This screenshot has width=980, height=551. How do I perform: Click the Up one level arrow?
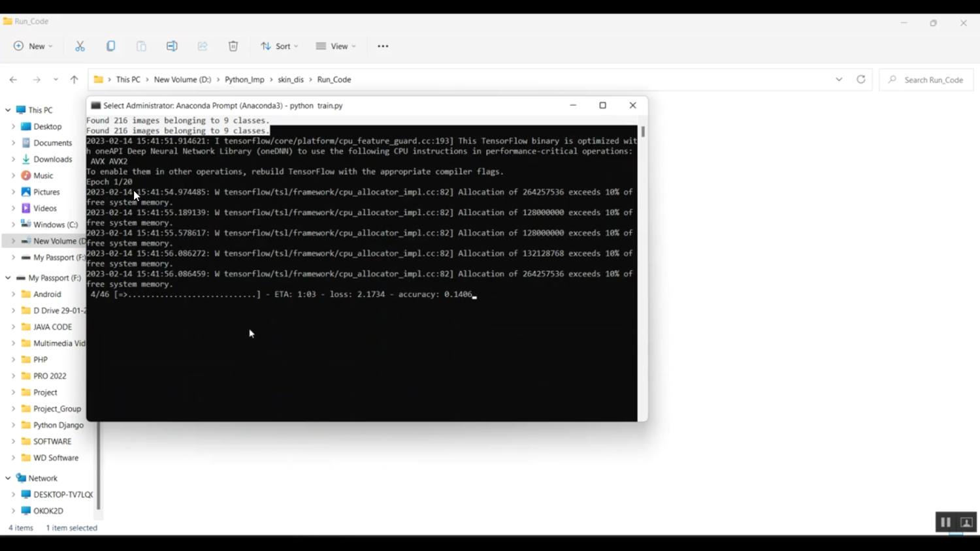tap(74, 80)
